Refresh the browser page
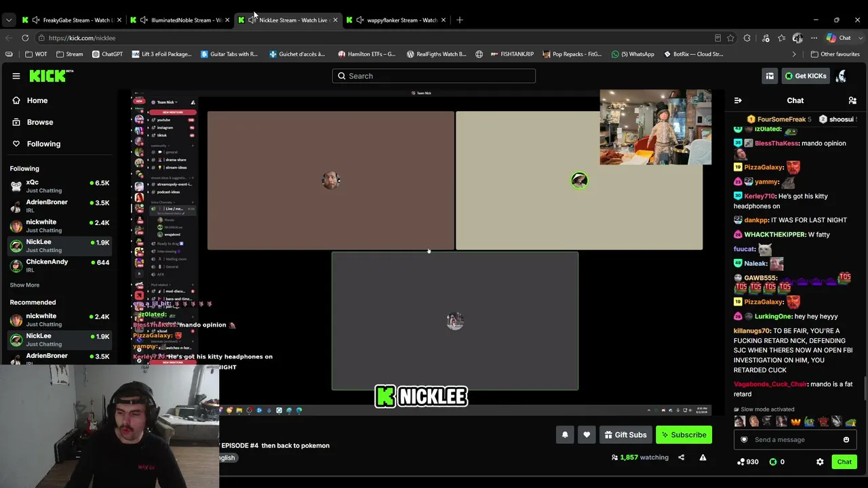Viewport: 868px width, 488px height. [x=25, y=38]
